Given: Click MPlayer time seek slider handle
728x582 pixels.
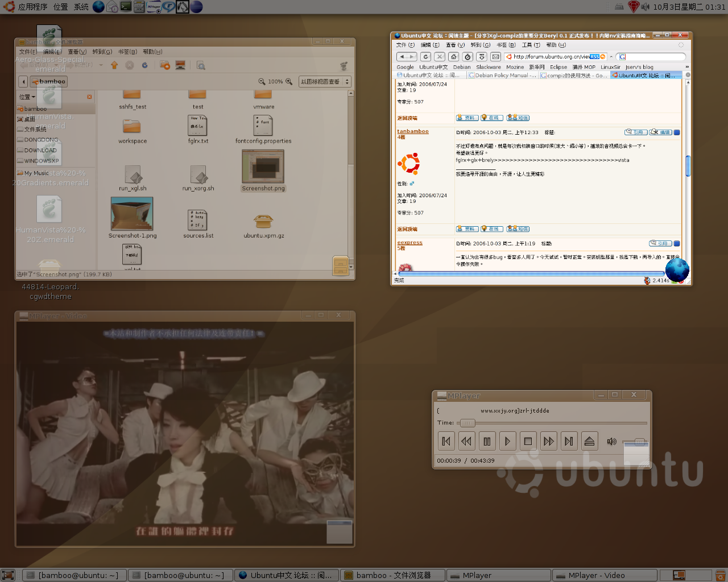Looking at the screenshot, I should pyautogui.click(x=468, y=423).
